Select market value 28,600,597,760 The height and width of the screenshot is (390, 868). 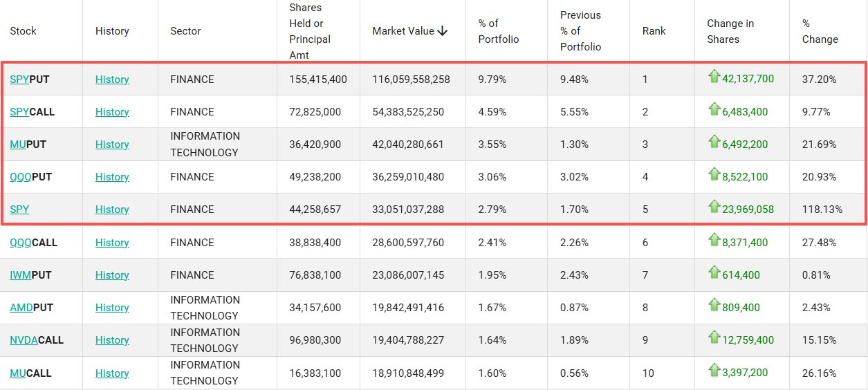pos(408,243)
